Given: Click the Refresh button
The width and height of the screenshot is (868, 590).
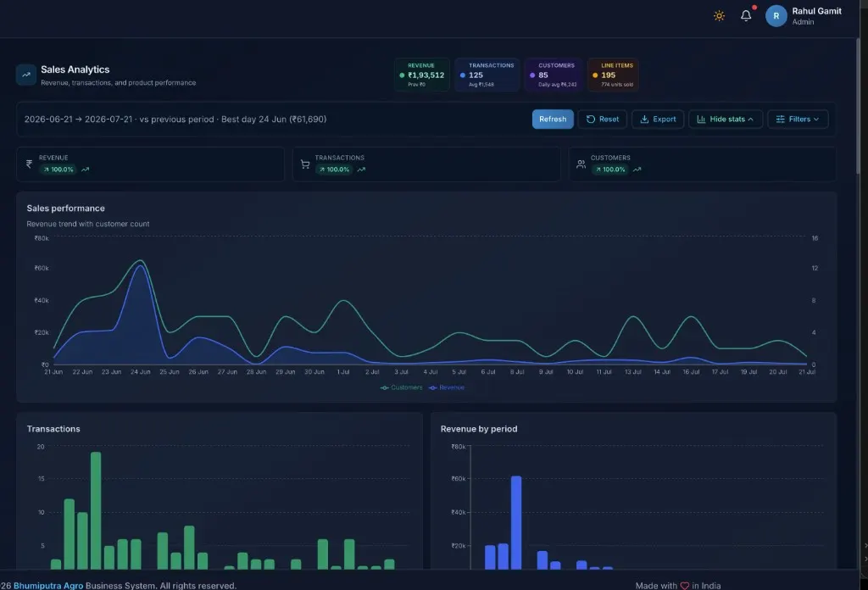Looking at the screenshot, I should [x=553, y=119].
